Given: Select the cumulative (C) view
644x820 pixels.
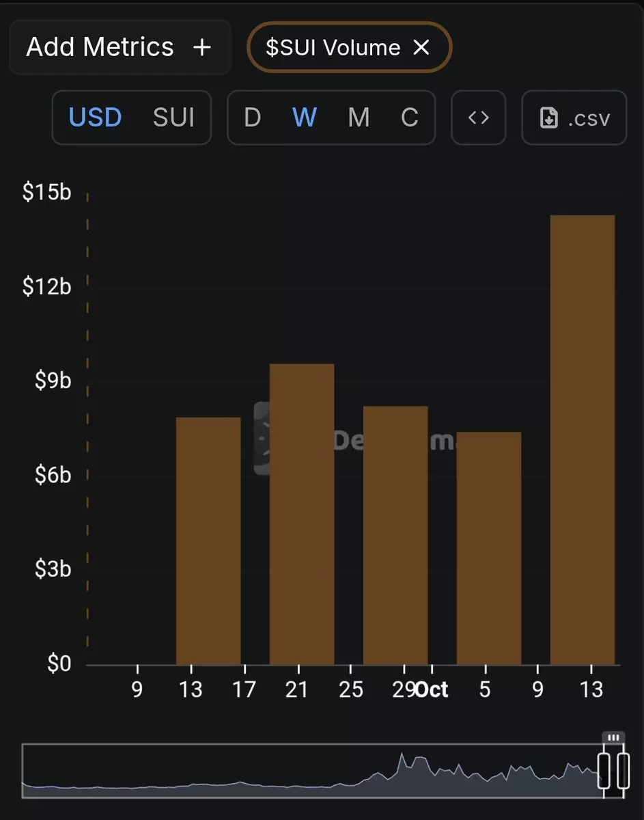Looking at the screenshot, I should pyautogui.click(x=409, y=118).
